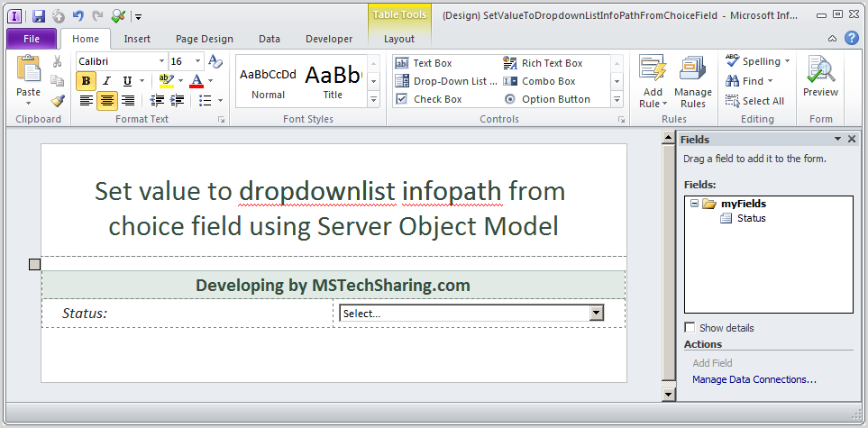Switch to the Insert tab
The height and width of the screenshot is (428, 868).
click(x=137, y=39)
